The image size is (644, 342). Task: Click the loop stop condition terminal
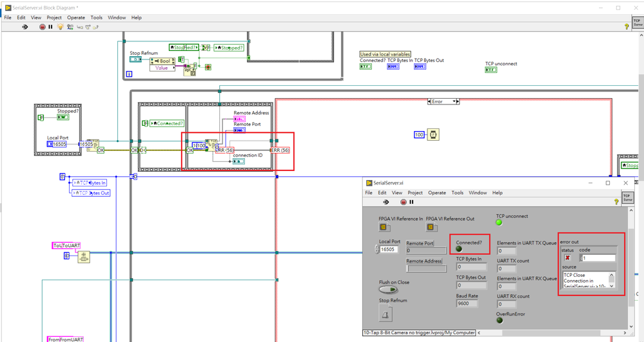pyautogui.click(x=208, y=67)
